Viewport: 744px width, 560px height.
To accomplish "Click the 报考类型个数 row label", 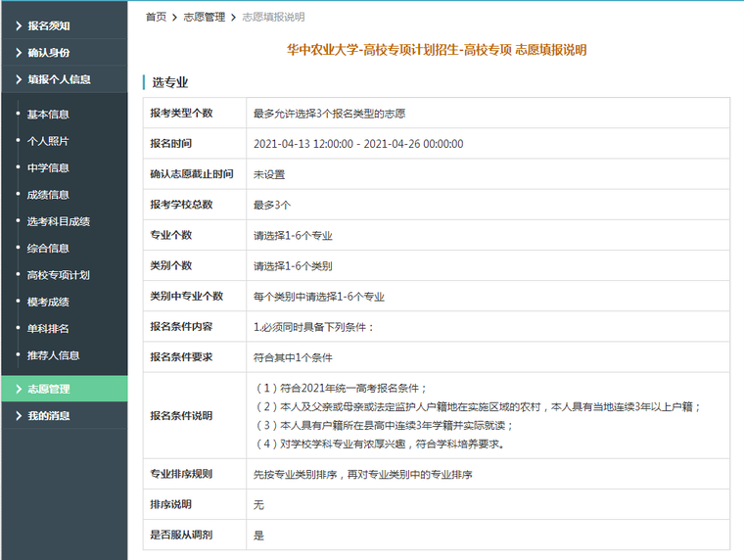I will (x=181, y=113).
